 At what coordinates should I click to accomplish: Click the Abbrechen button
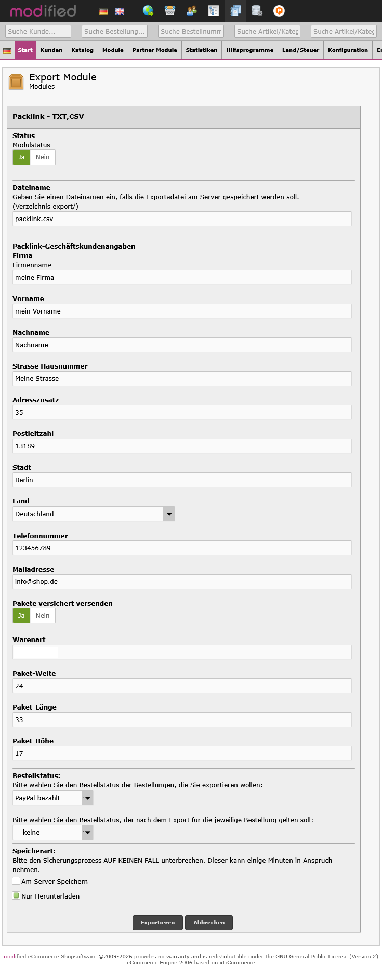tap(209, 922)
